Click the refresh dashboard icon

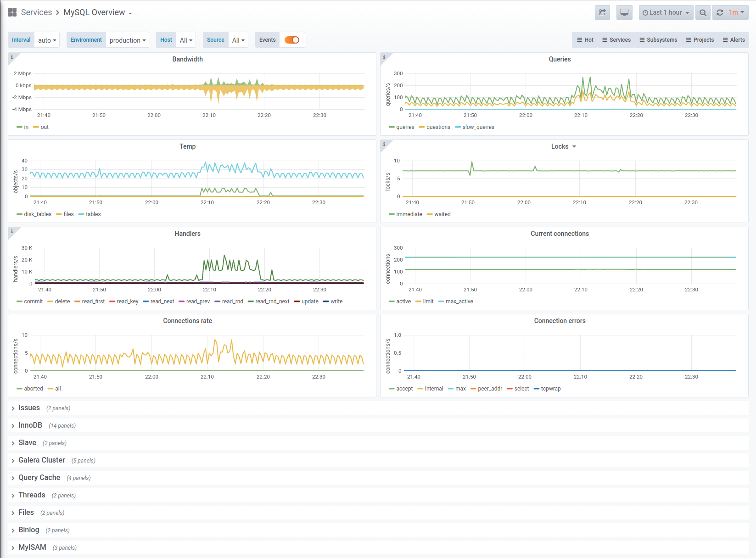tap(719, 12)
